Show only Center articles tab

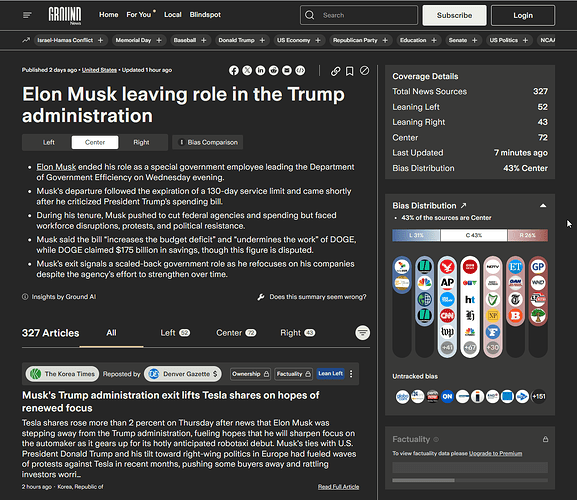[x=236, y=333]
